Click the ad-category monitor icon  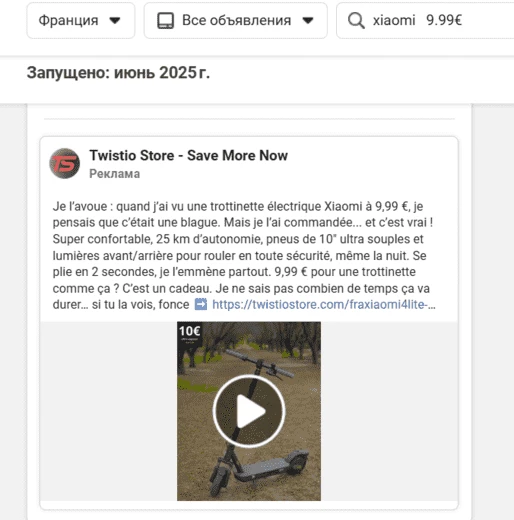(x=166, y=21)
